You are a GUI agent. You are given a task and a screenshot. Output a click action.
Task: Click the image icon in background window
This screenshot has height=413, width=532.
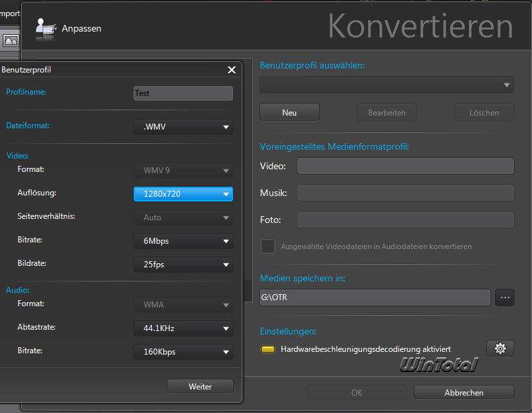tap(11, 41)
